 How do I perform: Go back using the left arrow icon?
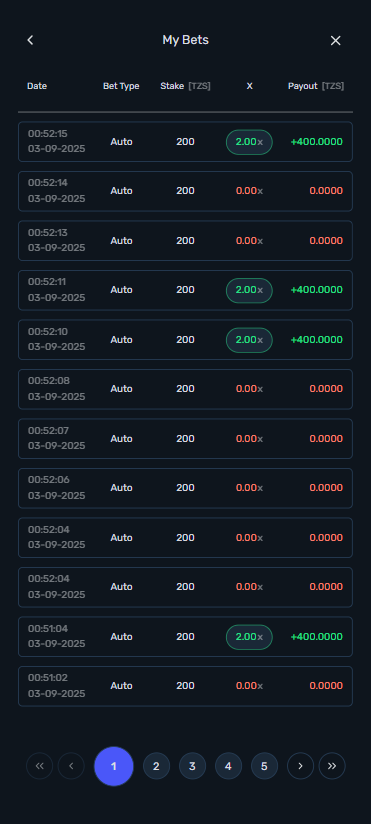30,40
